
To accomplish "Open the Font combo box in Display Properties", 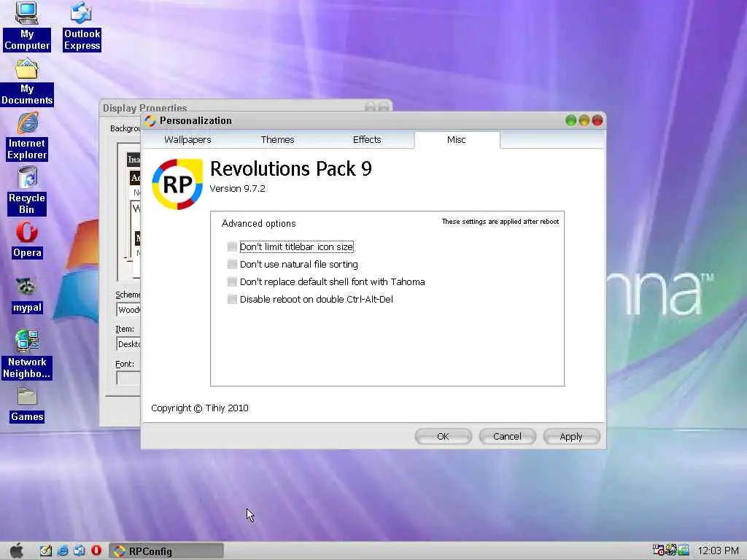I will tap(128, 378).
